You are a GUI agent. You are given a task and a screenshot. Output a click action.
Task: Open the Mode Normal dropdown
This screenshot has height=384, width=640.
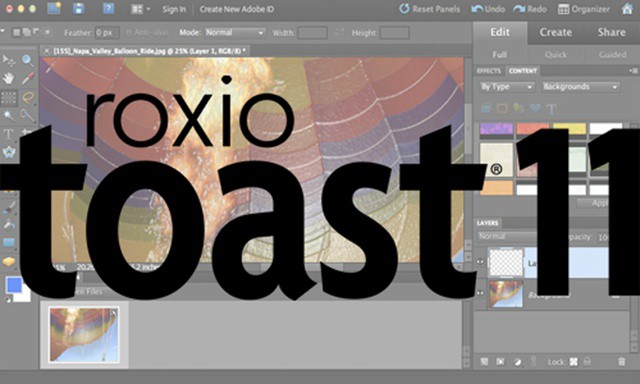click(x=235, y=33)
